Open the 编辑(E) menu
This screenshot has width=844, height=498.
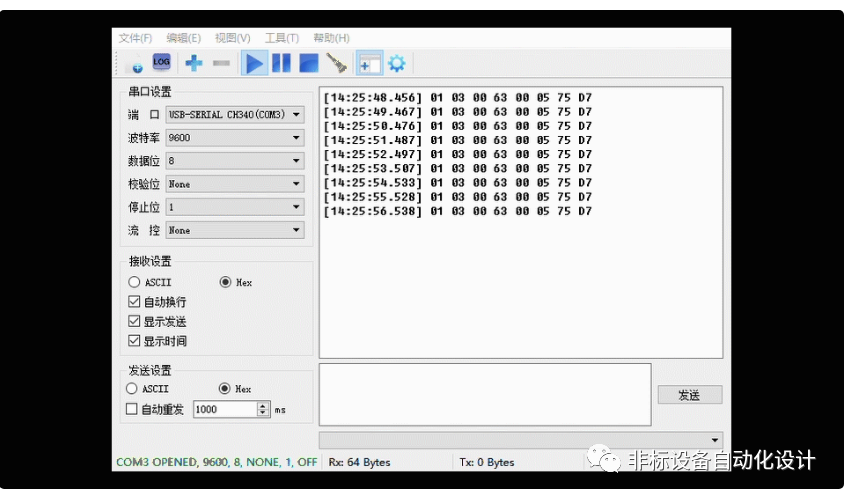tap(184, 38)
